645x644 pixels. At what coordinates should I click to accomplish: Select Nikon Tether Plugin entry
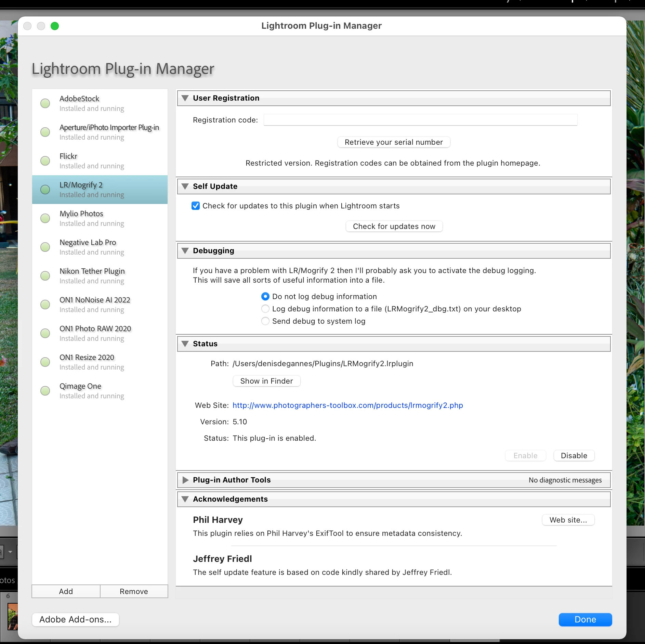[100, 276]
